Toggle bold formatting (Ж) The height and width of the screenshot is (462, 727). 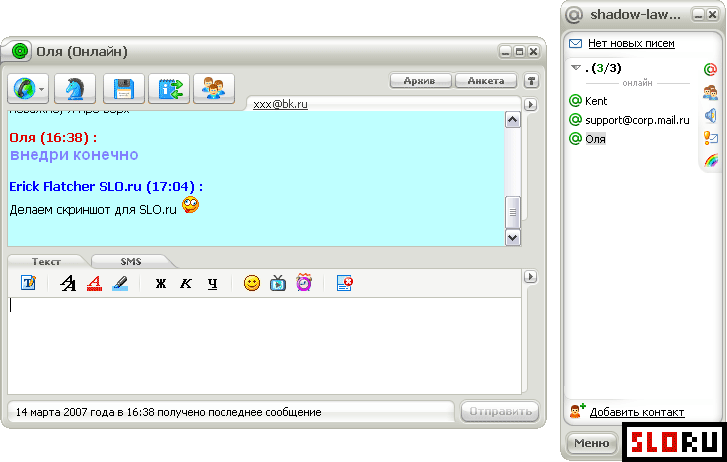(x=160, y=283)
